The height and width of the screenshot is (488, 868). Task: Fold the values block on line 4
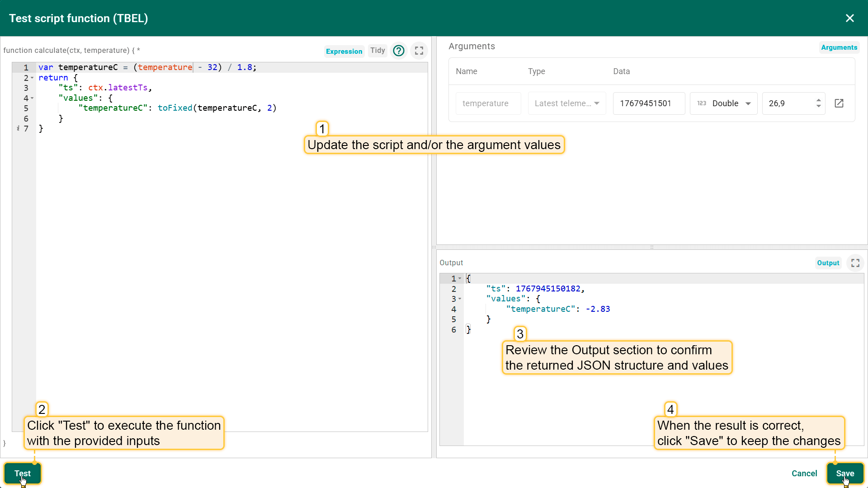click(32, 99)
